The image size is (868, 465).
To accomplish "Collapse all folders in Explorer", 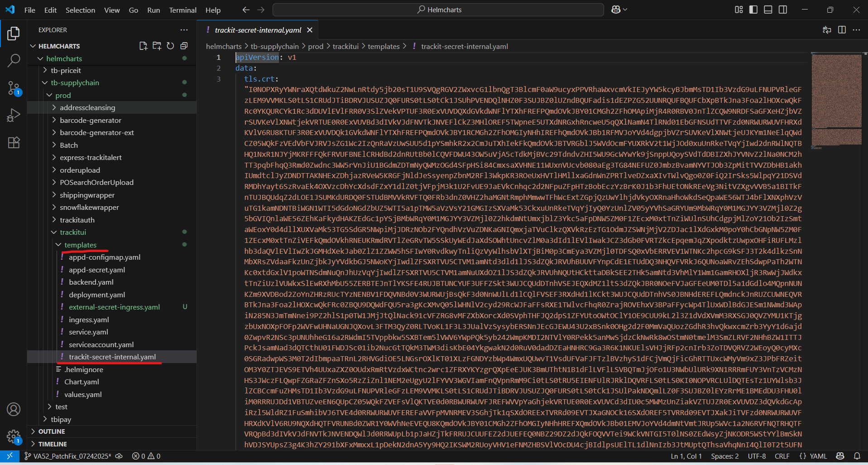I will (x=184, y=46).
